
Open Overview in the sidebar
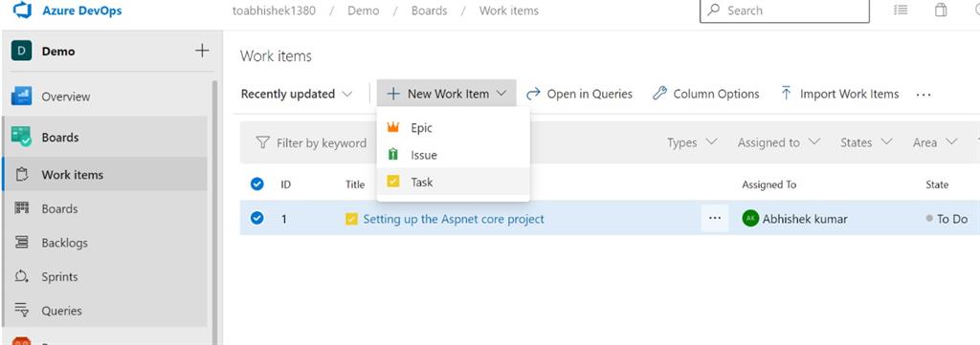(x=66, y=97)
